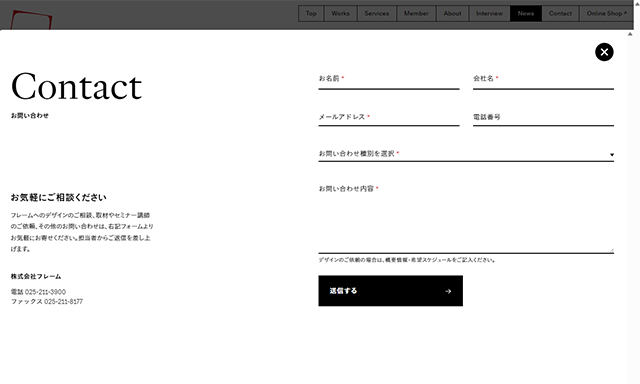Select Services in the navigation bar
The image size is (640, 384).
377,13
